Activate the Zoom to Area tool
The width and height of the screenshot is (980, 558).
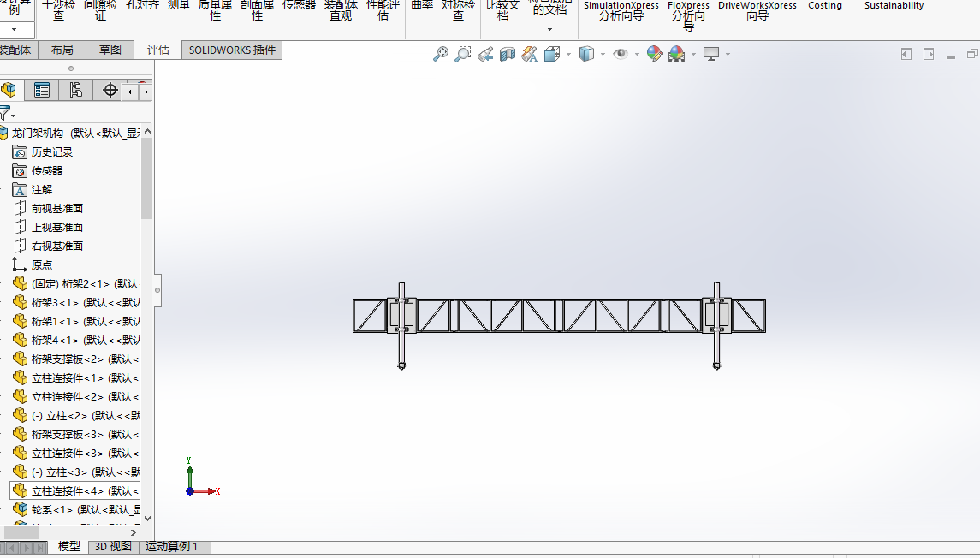(x=462, y=54)
